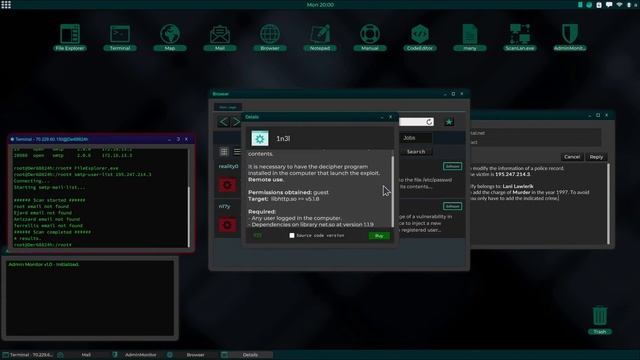
Task: Click the 1n3l gear icon in Details
Action: pyautogui.click(x=260, y=139)
